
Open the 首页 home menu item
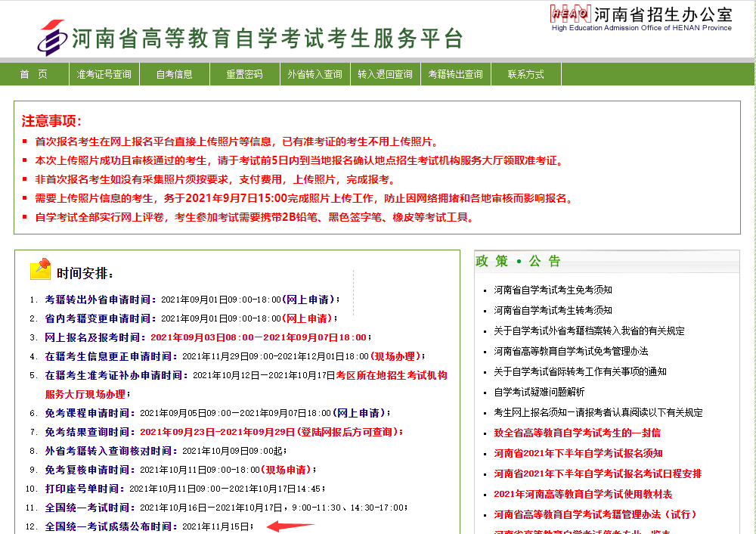click(x=33, y=74)
